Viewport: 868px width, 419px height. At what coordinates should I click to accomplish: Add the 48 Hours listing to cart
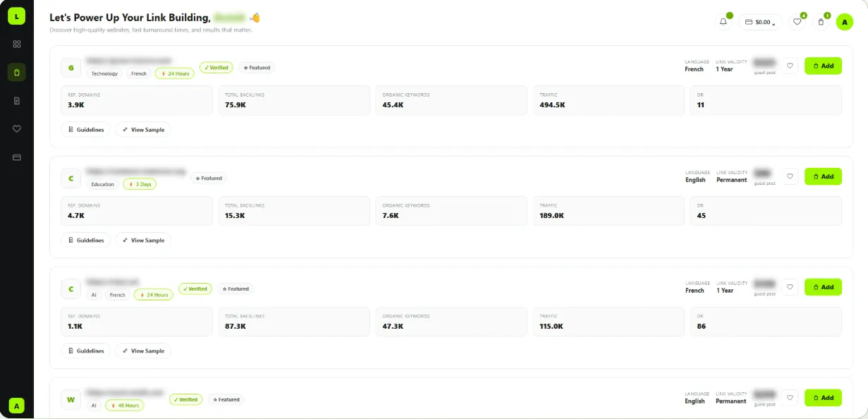[x=823, y=398]
